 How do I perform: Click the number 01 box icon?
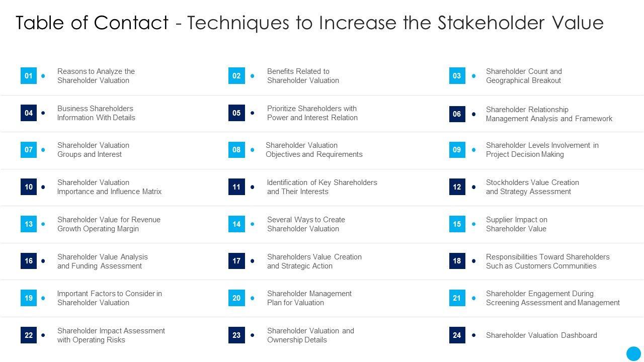pos(29,76)
